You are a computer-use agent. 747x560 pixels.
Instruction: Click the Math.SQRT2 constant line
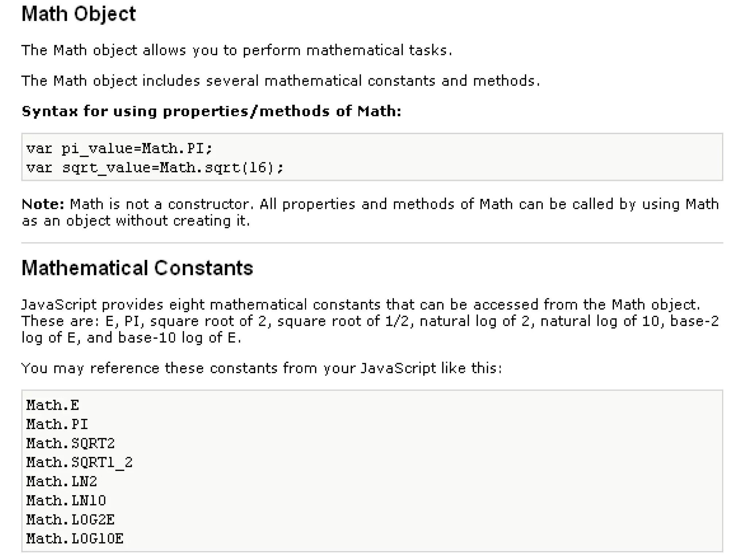[x=70, y=444]
